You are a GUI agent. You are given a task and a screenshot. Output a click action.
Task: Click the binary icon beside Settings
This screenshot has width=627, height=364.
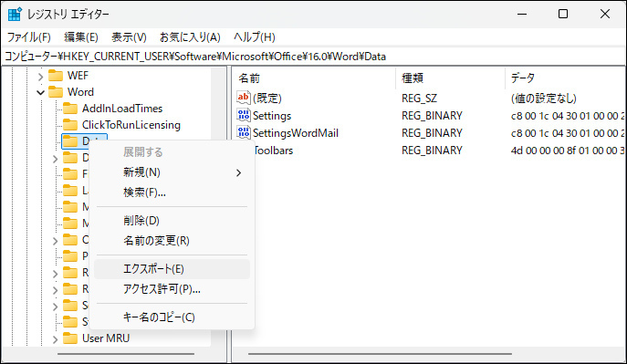pos(244,115)
